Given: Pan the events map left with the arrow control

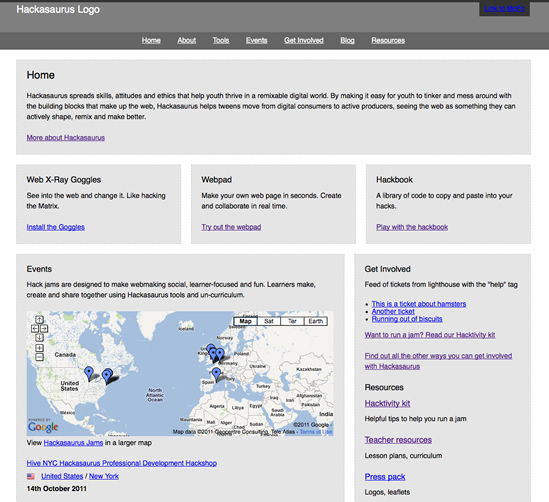Looking at the screenshot, I should 35,329.
